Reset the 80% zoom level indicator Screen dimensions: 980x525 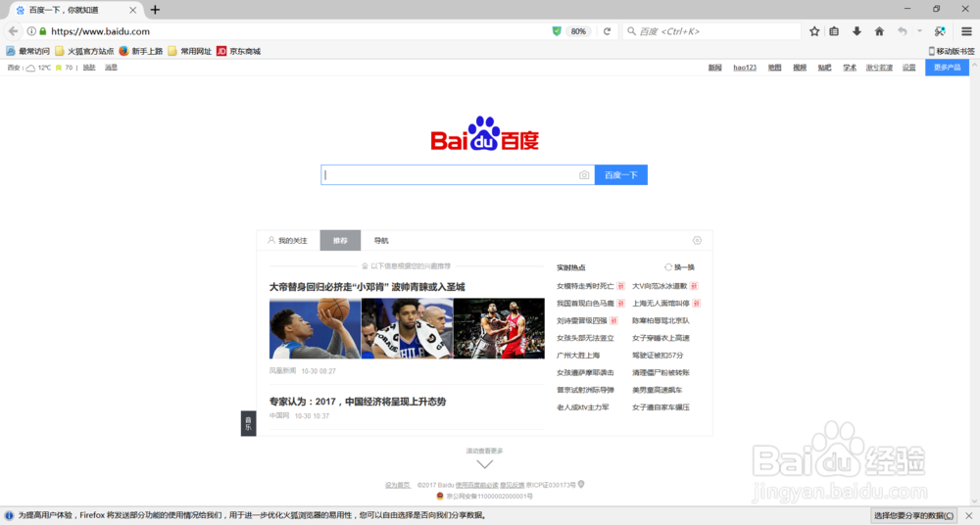[578, 31]
